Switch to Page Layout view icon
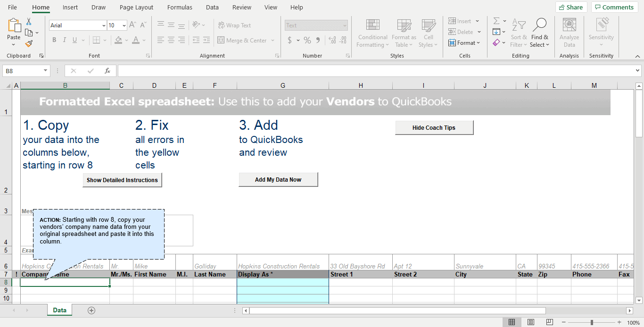Viewport: 644px width, 327px height. [x=531, y=322]
